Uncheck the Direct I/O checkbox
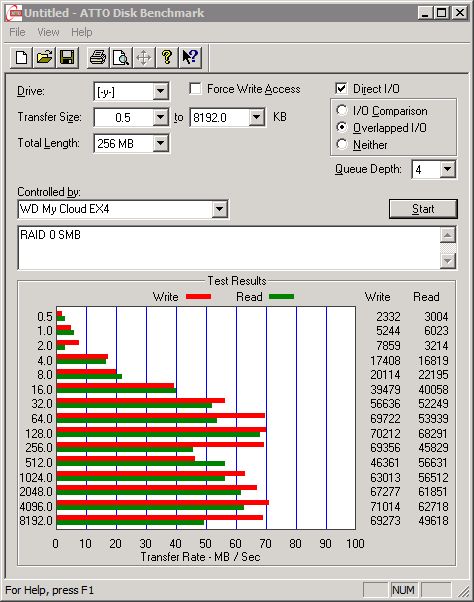The width and height of the screenshot is (474, 602). pyautogui.click(x=341, y=89)
